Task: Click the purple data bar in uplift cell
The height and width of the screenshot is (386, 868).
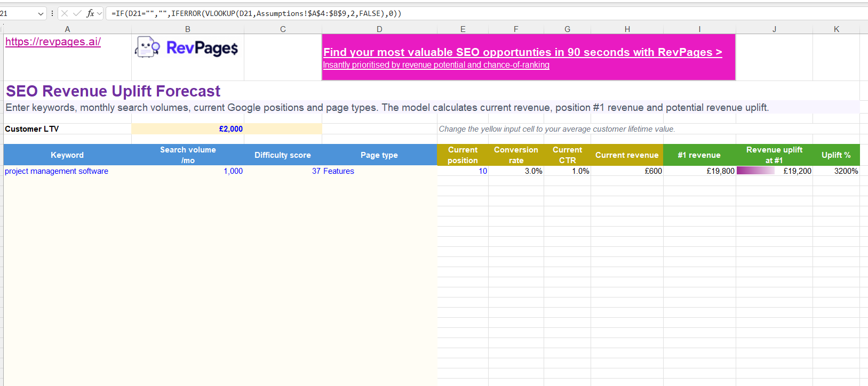Action: tap(755, 171)
